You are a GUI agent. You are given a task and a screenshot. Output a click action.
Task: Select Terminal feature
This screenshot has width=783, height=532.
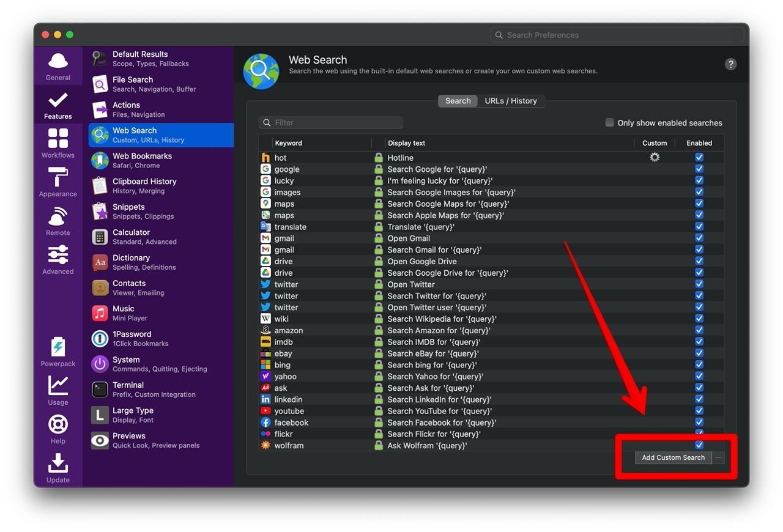click(x=161, y=390)
